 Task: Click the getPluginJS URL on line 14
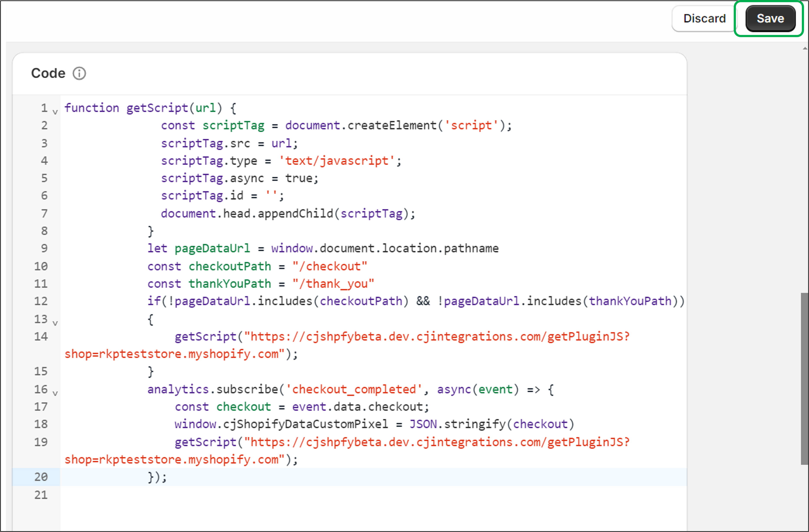[438, 337]
